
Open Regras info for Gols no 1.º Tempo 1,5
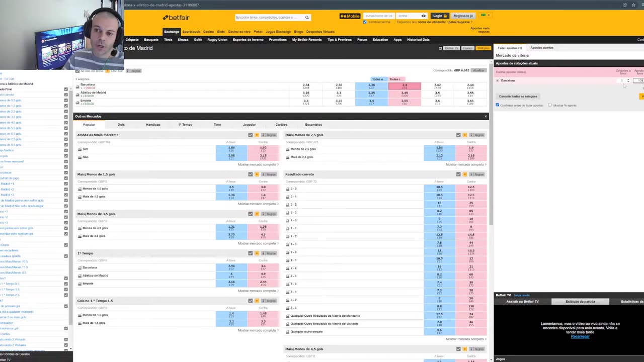(x=270, y=301)
